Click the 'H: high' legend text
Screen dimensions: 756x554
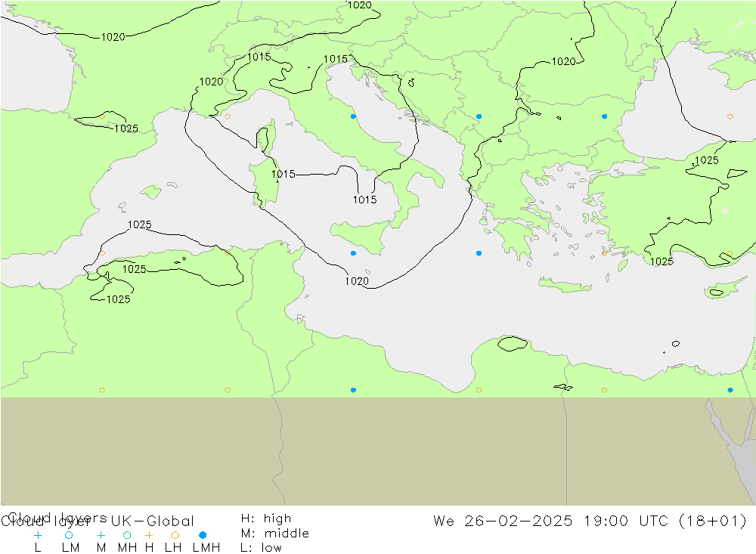pos(266,518)
